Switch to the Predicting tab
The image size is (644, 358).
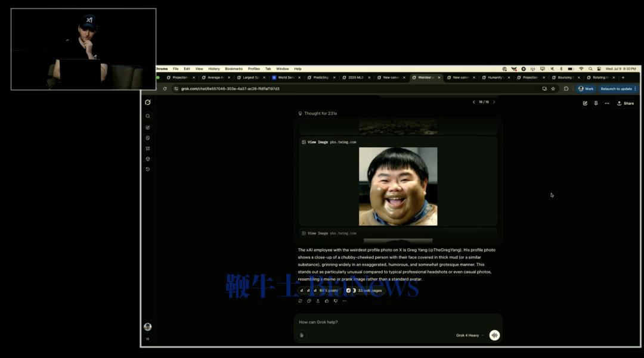pos(321,77)
